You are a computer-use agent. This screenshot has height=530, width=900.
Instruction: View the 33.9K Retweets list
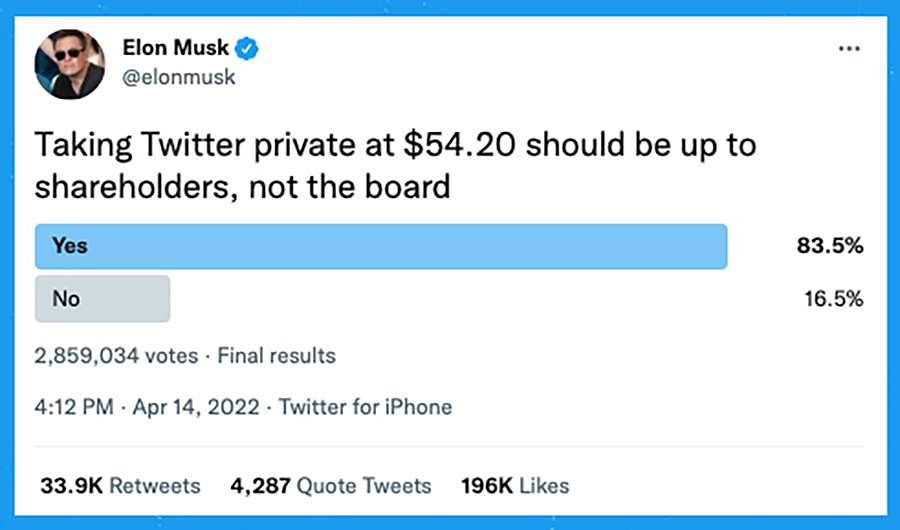[120, 486]
